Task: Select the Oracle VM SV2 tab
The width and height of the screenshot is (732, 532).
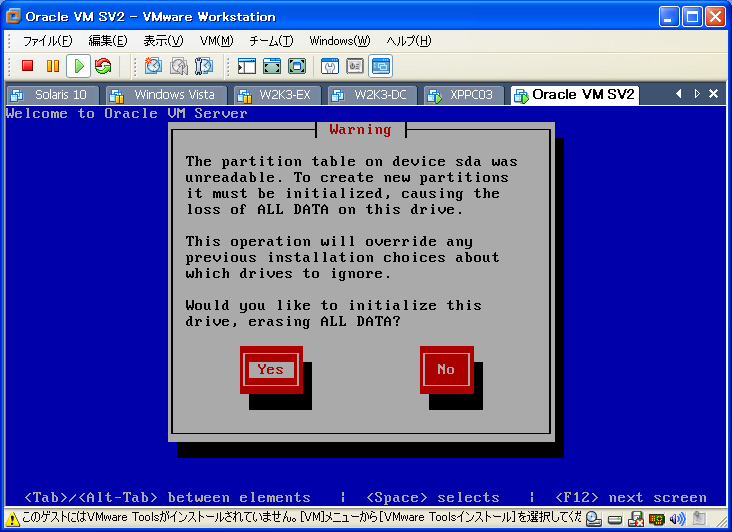Action: 575,95
